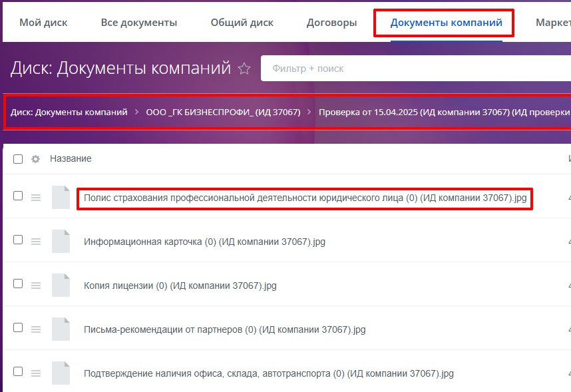Tick the select-all checkbox in the header

[x=18, y=159]
